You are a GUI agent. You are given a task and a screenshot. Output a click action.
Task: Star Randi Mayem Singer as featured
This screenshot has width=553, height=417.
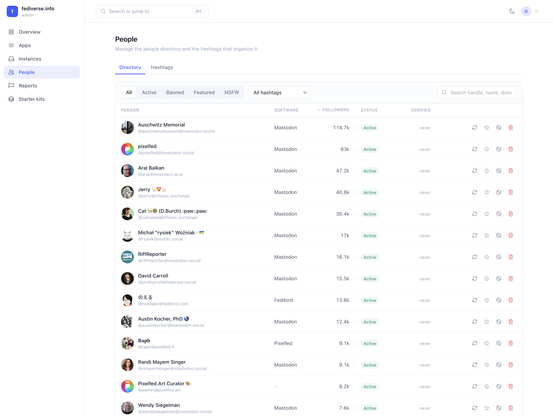(x=486, y=365)
